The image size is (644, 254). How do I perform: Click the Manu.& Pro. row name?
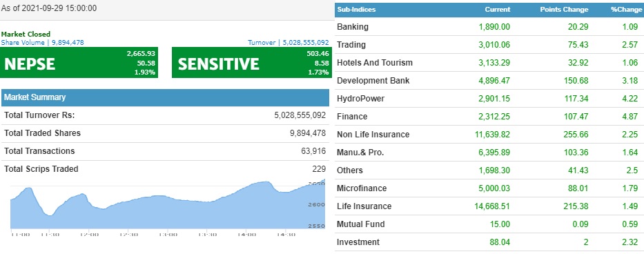tap(360, 153)
